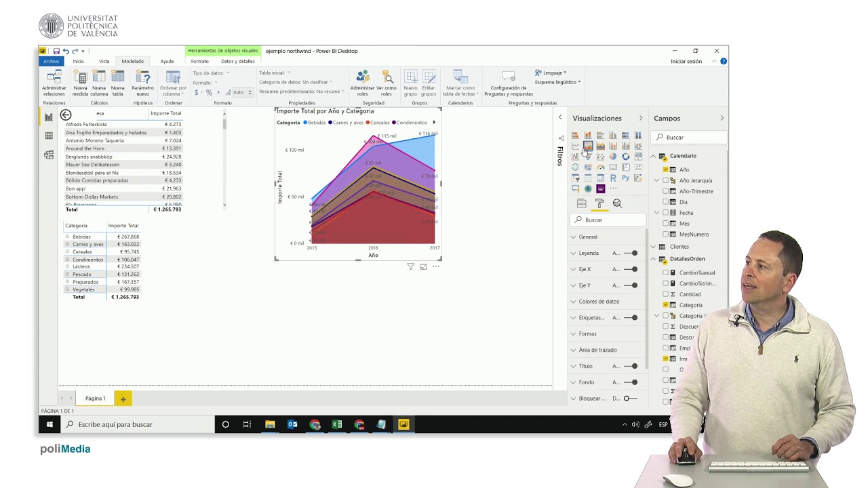Screen dimensions: 868x488
Task: Click into the Campos search box
Action: click(x=688, y=137)
